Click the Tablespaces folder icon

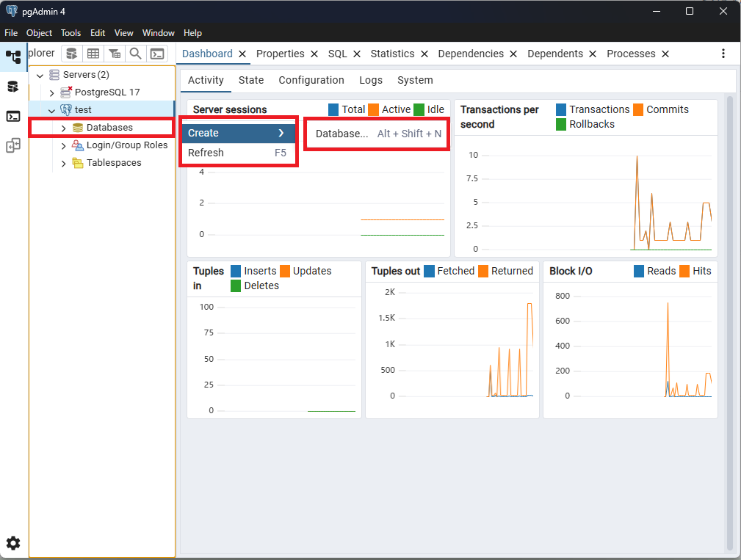[x=78, y=163]
